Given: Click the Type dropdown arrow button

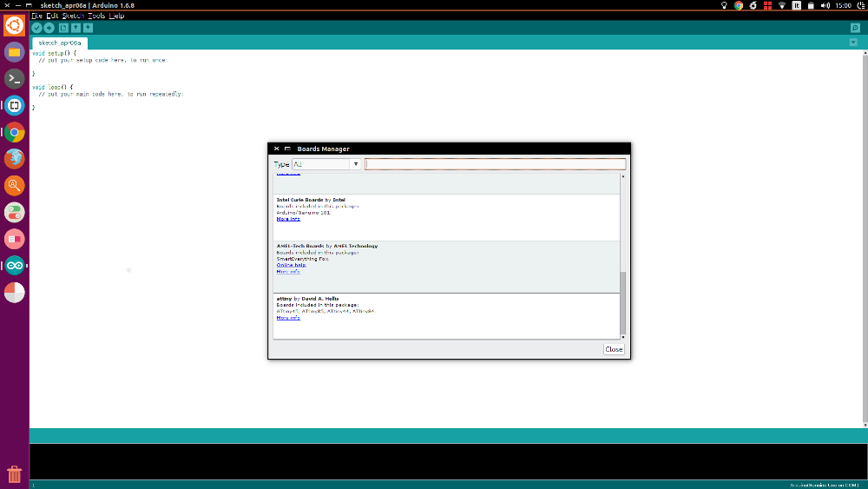Looking at the screenshot, I should [x=355, y=164].
